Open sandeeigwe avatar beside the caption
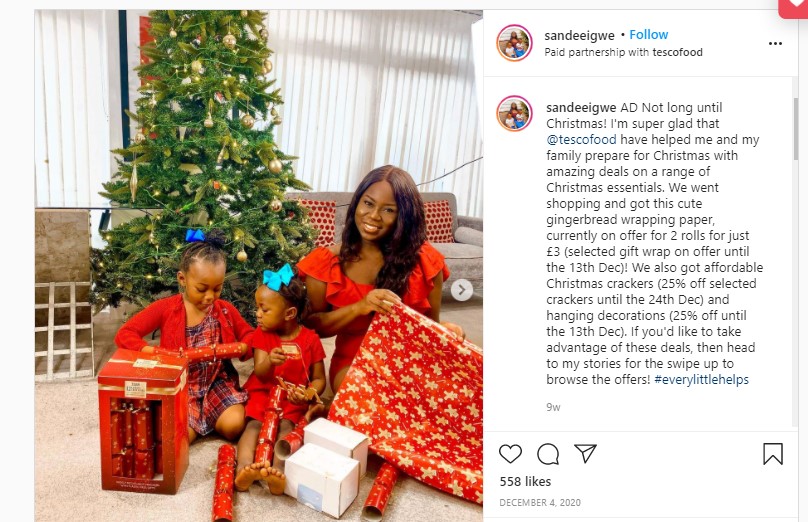Screen dimensions: 808x522 click(514, 113)
